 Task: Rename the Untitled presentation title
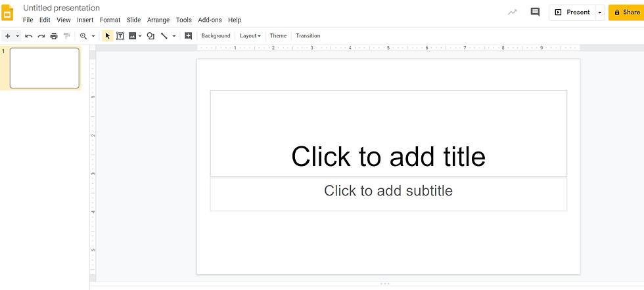[x=62, y=8]
